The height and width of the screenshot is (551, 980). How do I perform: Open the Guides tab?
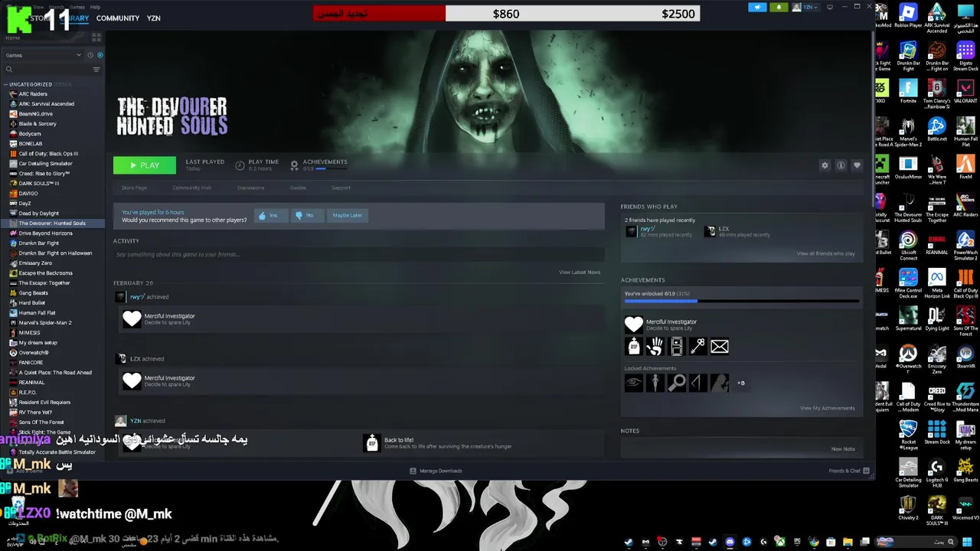coord(298,188)
